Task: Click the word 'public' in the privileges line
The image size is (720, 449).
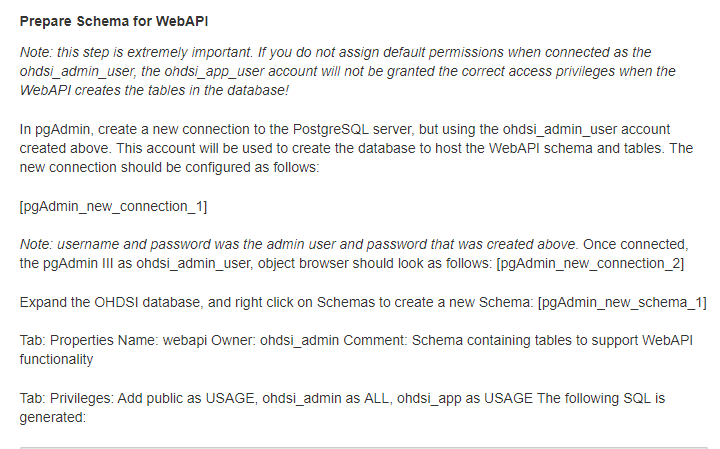Action: [x=164, y=398]
